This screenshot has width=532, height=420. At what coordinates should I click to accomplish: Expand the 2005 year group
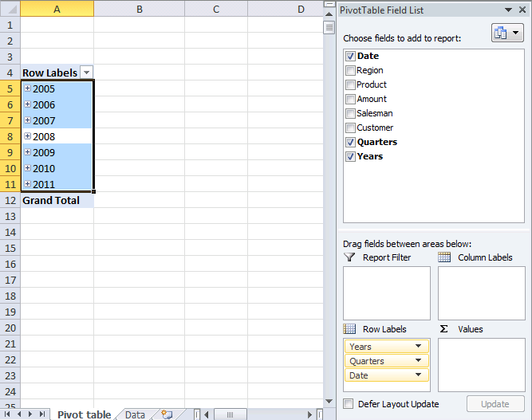click(x=27, y=88)
